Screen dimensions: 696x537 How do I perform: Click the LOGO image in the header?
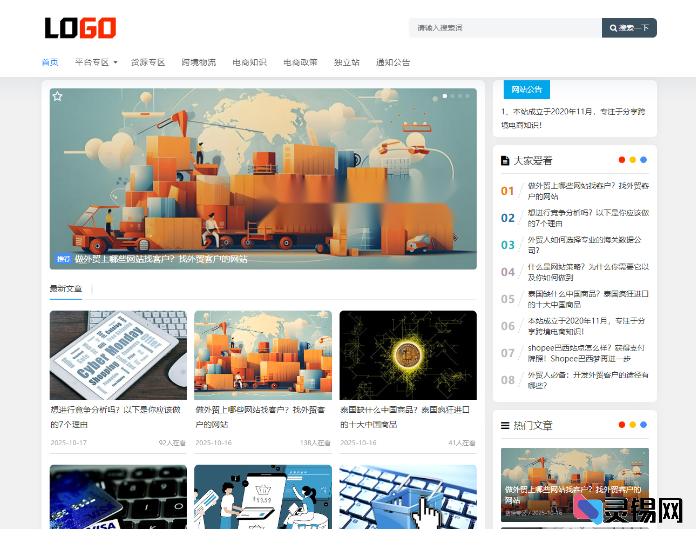point(80,28)
